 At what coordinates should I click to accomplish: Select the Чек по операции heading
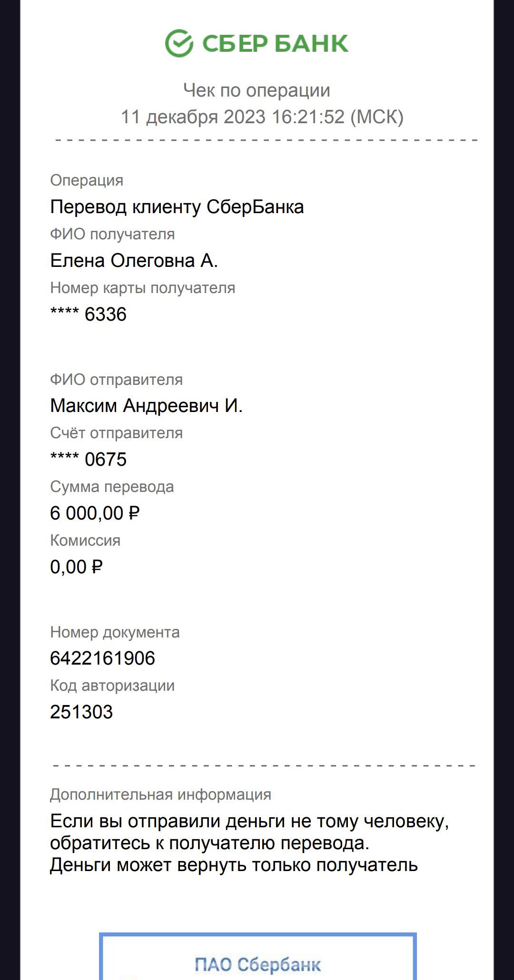pyautogui.click(x=257, y=90)
